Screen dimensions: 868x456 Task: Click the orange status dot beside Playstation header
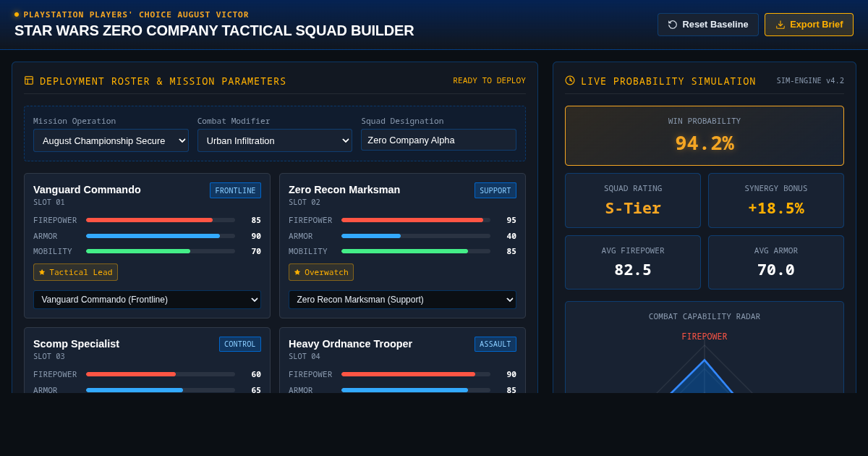[17, 14]
